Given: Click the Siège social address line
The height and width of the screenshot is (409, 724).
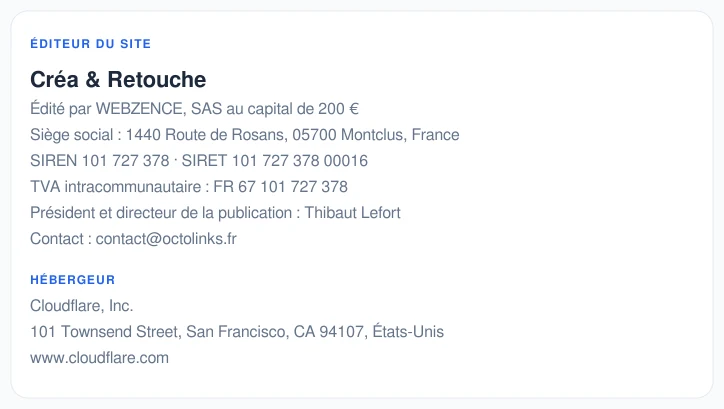Looking at the screenshot, I should [245, 135].
